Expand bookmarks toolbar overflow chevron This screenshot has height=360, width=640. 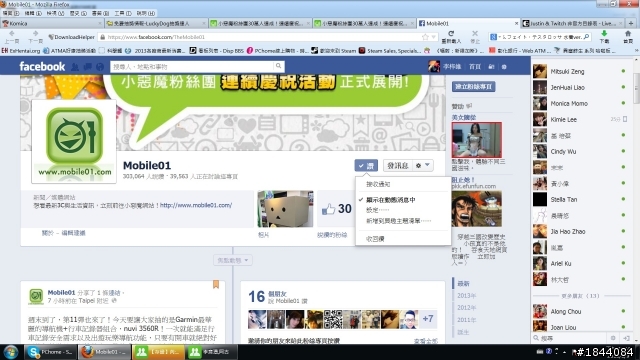click(x=636, y=51)
